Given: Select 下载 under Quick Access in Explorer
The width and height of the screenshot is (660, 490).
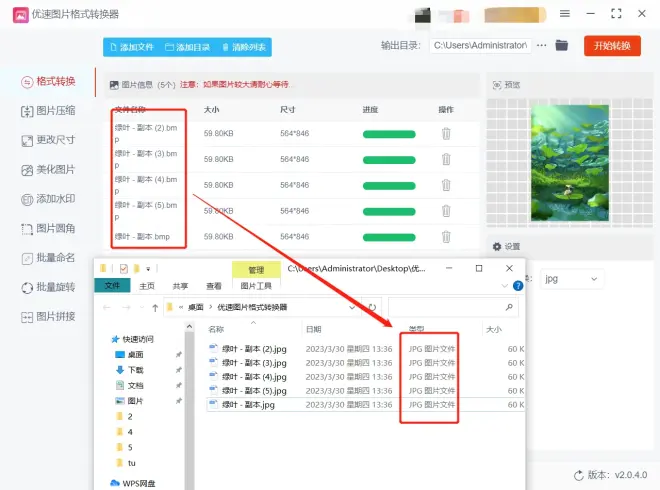Looking at the screenshot, I should click(135, 370).
